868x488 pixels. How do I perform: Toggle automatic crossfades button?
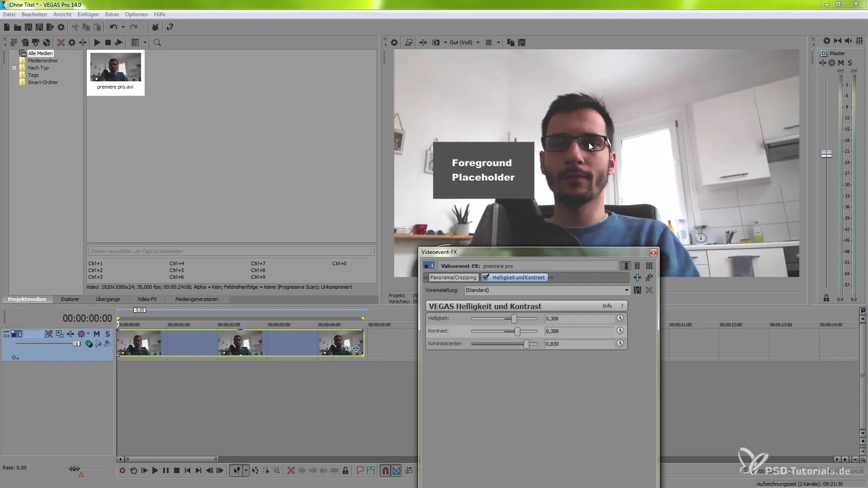(396, 470)
